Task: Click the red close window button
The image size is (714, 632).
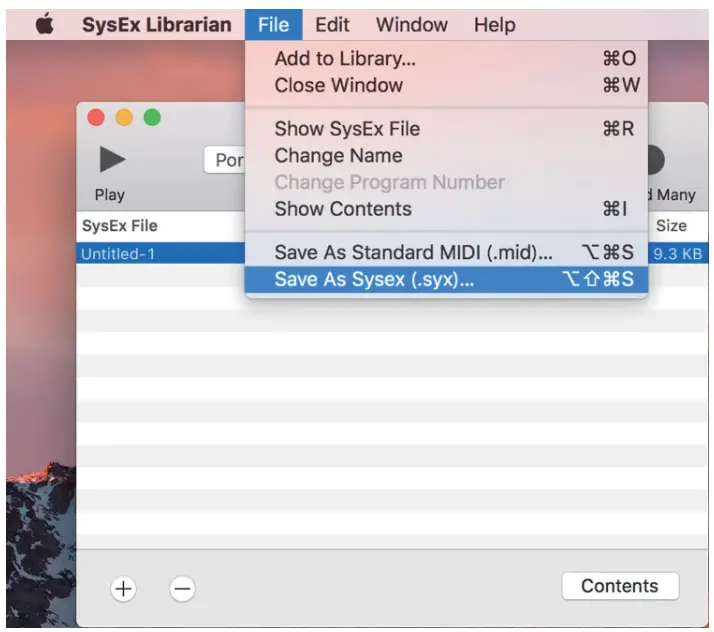Action: [x=96, y=117]
